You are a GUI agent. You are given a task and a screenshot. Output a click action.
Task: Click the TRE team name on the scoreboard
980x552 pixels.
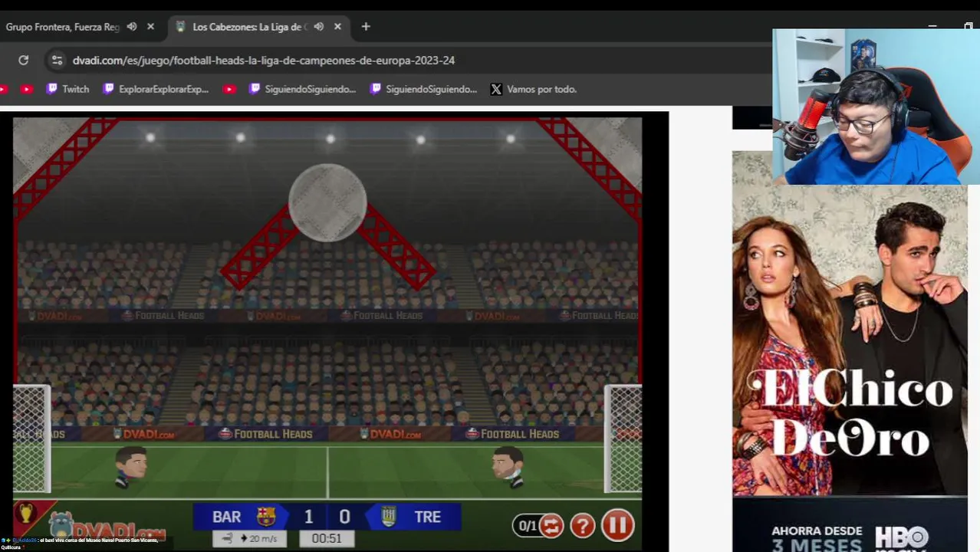click(428, 517)
